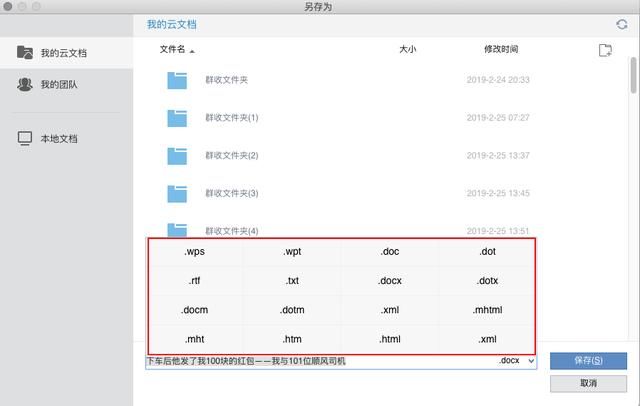The width and height of the screenshot is (640, 406).
Task: Open the 群收文件夹 folder icon
Action: tap(177, 80)
